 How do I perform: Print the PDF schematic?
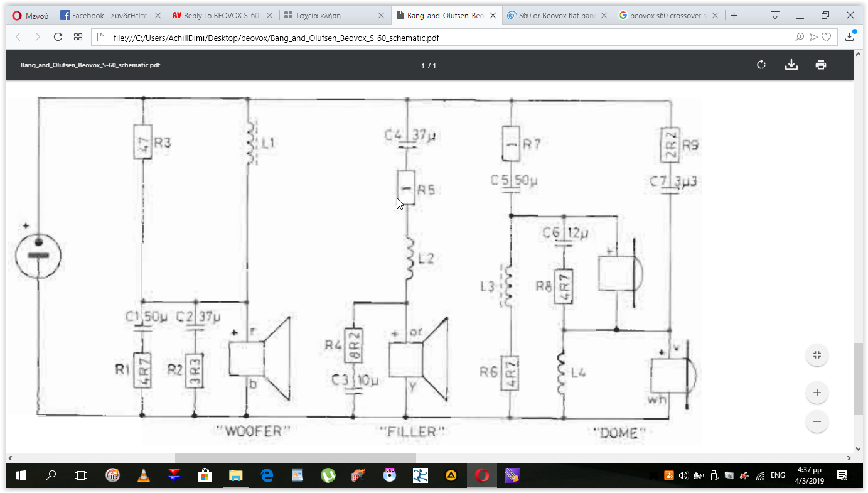coord(821,65)
